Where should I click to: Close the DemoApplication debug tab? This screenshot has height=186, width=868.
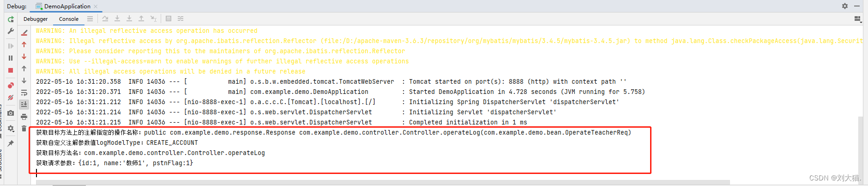click(96, 6)
